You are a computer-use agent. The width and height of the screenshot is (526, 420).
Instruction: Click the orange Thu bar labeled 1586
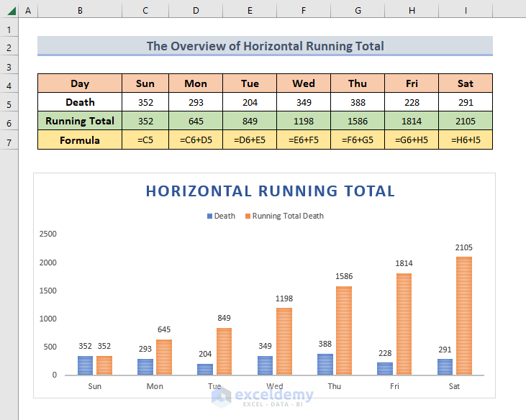[x=344, y=331]
